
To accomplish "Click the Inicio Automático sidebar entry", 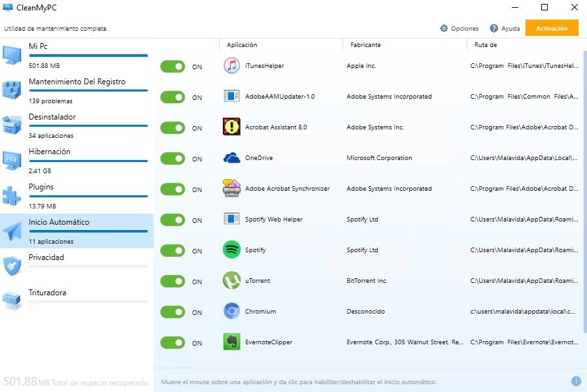I will tap(76, 231).
